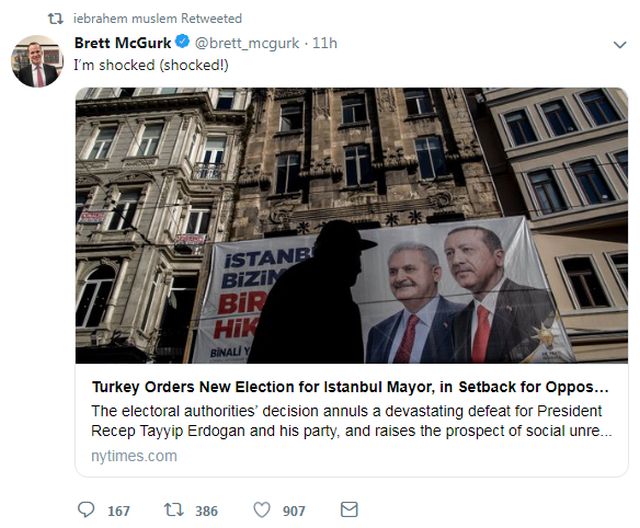Click the 11h timestamp of the tweet
The image size is (640, 528).
(324, 43)
